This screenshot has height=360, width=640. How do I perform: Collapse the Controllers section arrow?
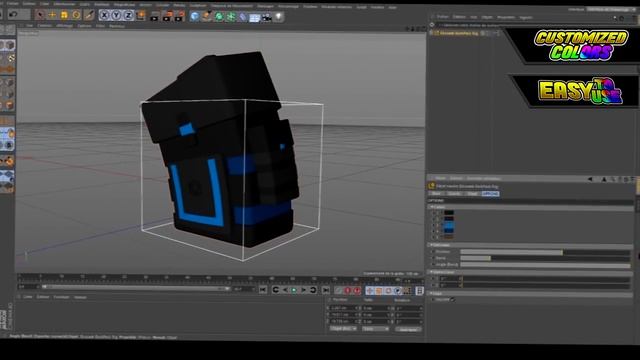tap(432, 245)
